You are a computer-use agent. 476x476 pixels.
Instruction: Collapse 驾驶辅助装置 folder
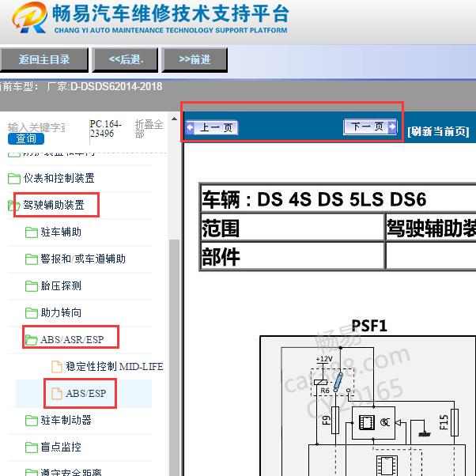pos(54,205)
